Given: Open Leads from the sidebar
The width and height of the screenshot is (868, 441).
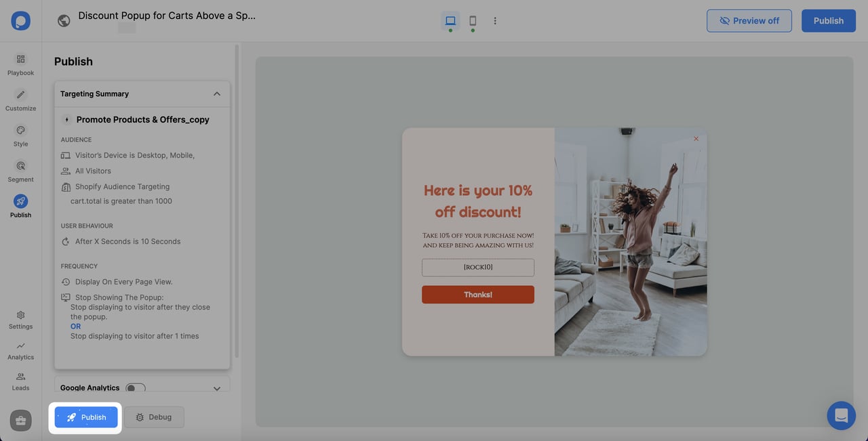Looking at the screenshot, I should click(20, 381).
